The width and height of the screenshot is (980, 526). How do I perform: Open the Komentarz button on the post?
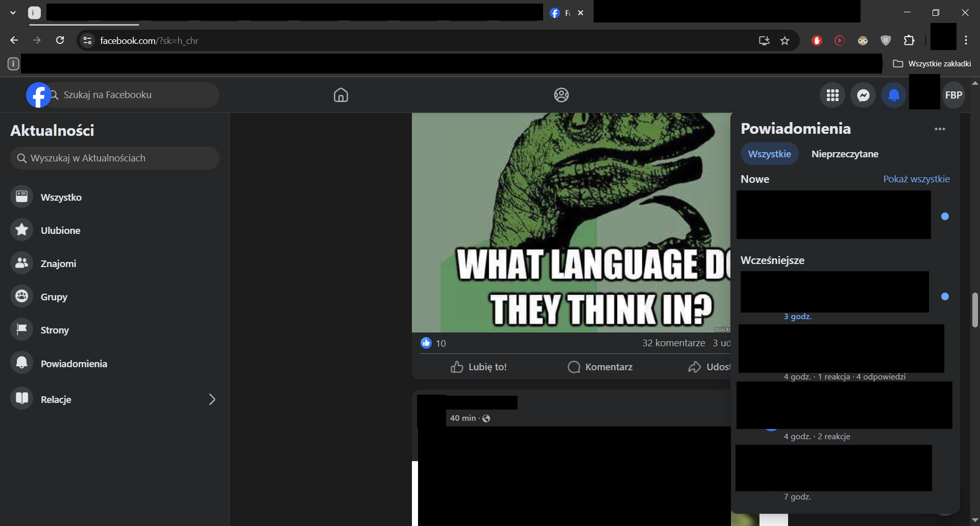pos(600,367)
